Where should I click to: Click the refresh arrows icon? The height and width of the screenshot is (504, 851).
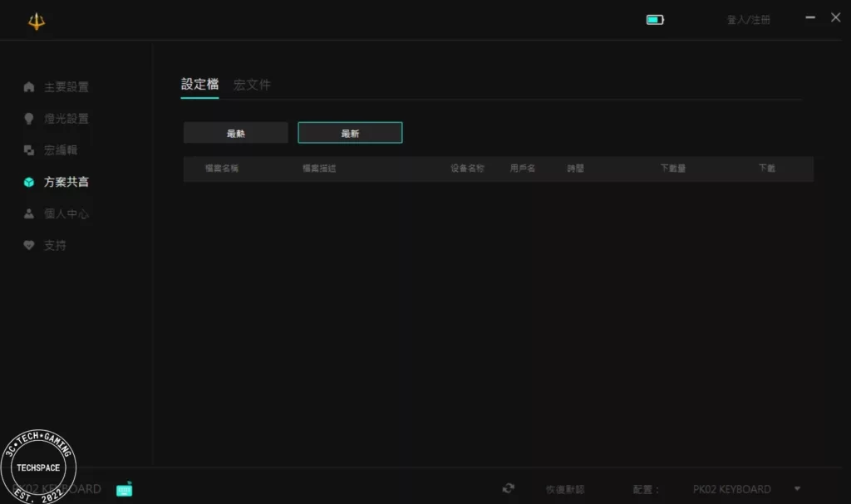point(508,488)
